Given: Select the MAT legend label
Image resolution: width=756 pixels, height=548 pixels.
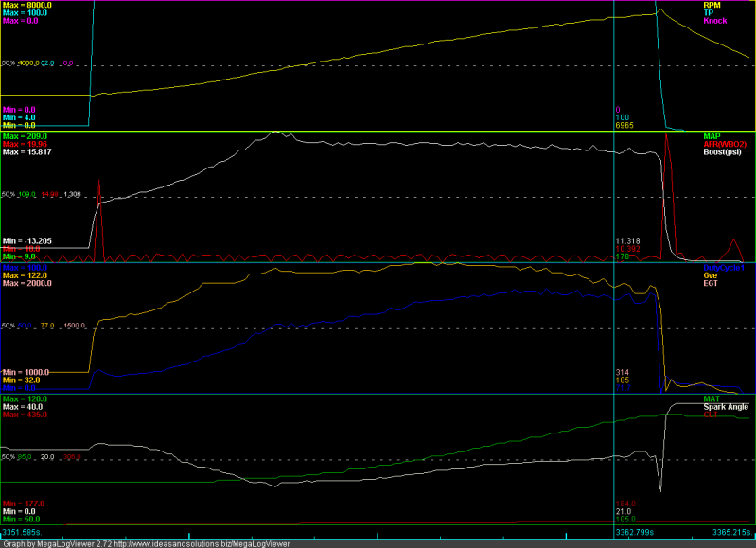Looking at the screenshot, I should click(x=712, y=398).
